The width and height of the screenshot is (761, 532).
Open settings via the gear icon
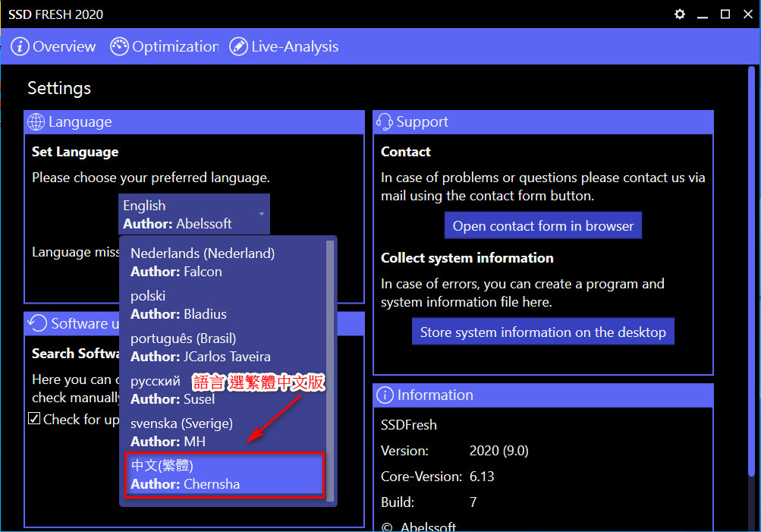(680, 14)
